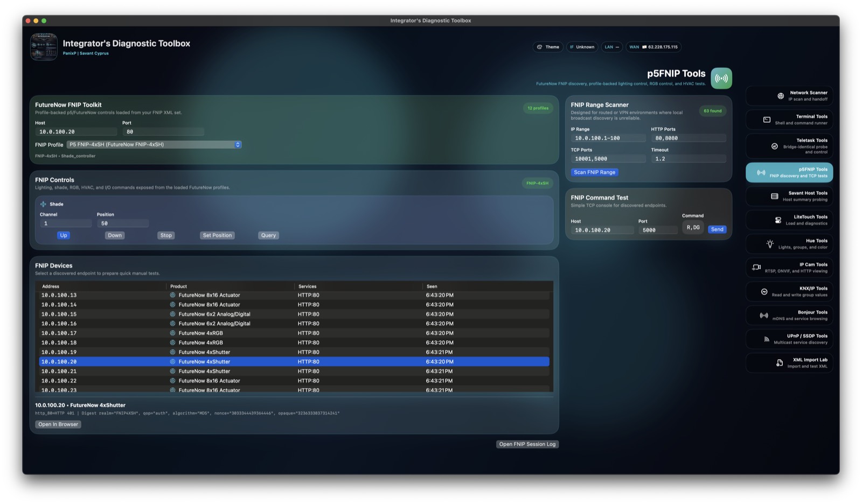Image resolution: width=862 pixels, height=504 pixels.
Task: Select the FutureNow 6x2 device at 10.0.100.15
Action: tap(215, 314)
